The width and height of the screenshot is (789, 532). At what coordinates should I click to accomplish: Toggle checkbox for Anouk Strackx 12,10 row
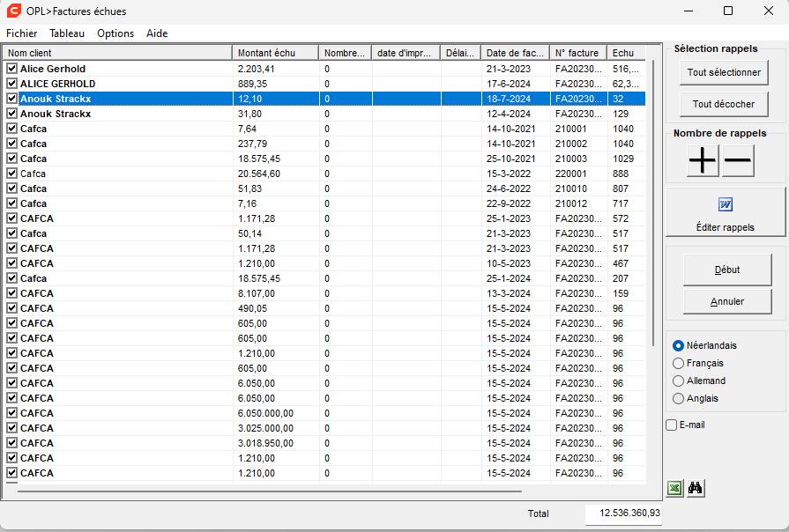(x=12, y=99)
